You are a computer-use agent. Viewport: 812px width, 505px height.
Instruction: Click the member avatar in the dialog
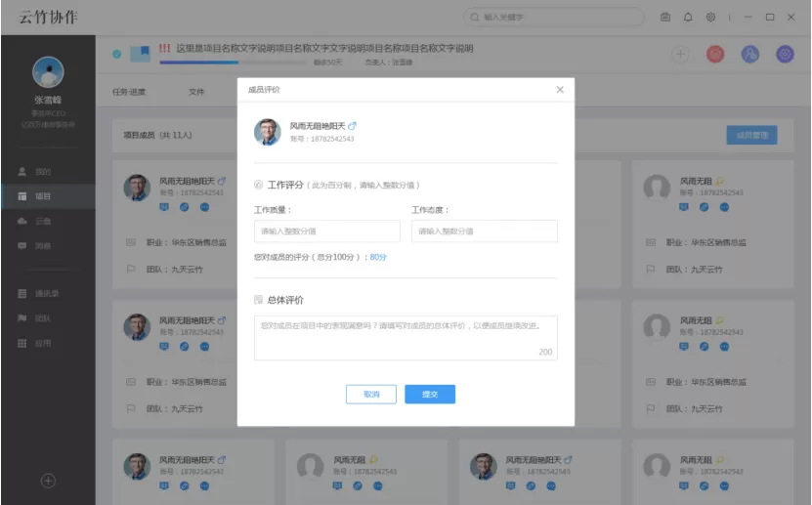point(267,132)
